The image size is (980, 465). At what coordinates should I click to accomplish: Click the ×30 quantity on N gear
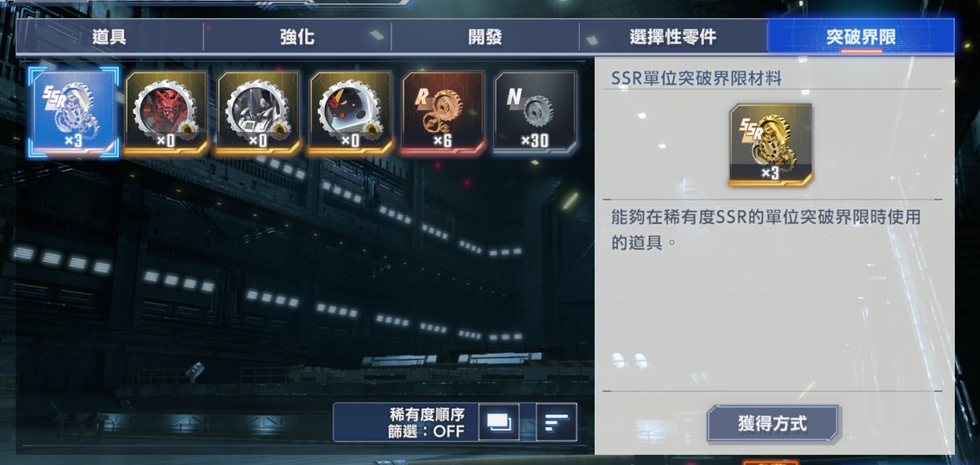click(x=535, y=140)
